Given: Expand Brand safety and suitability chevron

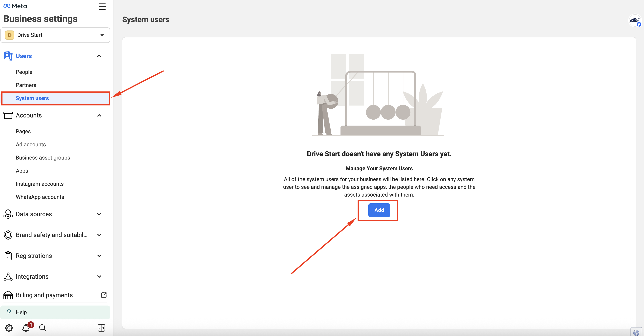Looking at the screenshot, I should (99, 235).
